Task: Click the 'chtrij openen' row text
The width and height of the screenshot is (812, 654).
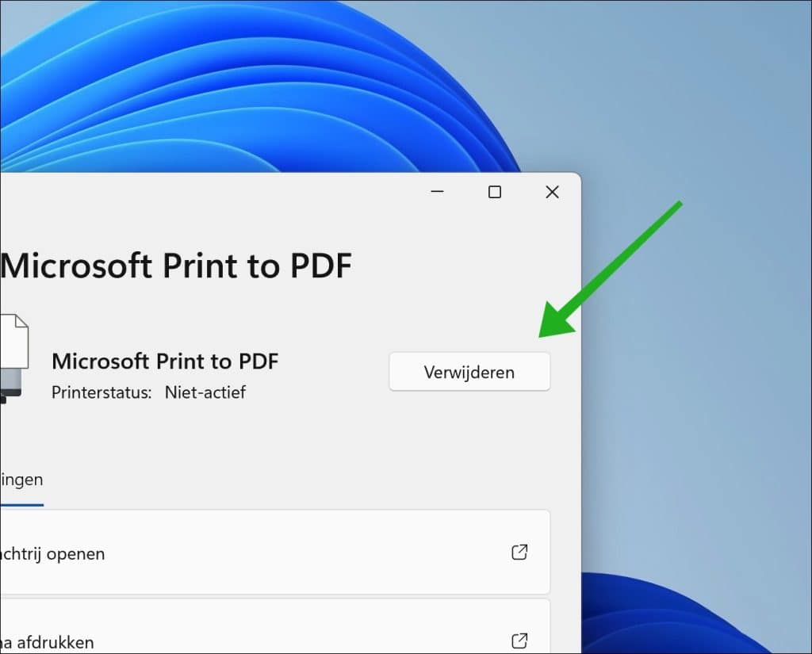Action: point(52,554)
